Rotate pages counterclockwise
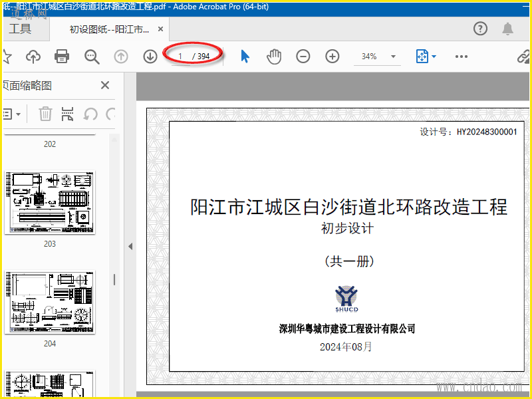This screenshot has height=399, width=532. click(90, 114)
